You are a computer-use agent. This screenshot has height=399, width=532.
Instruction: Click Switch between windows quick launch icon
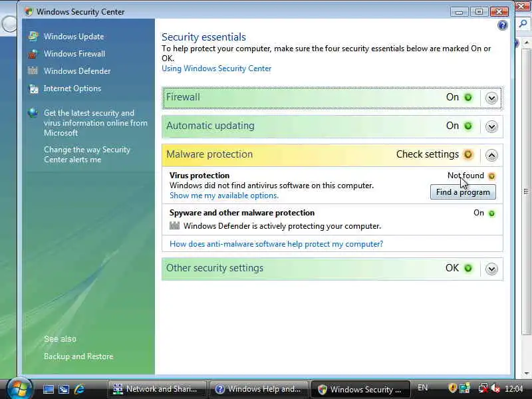(x=64, y=389)
